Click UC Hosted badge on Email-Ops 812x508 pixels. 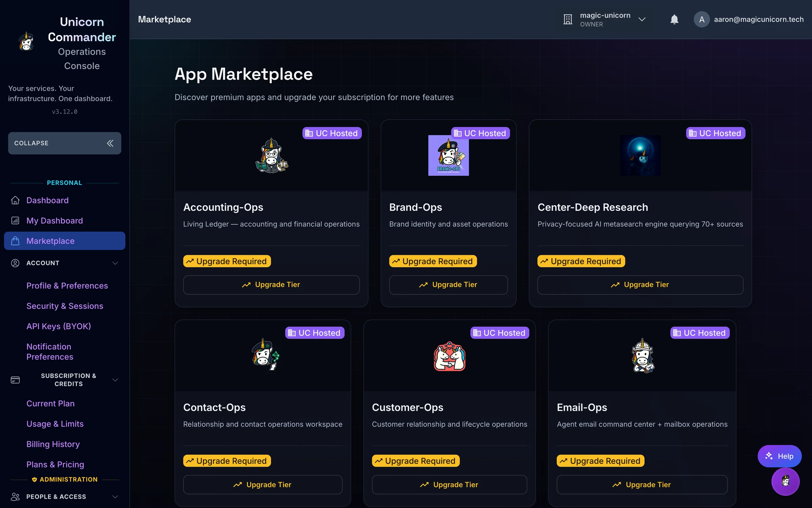(700, 333)
